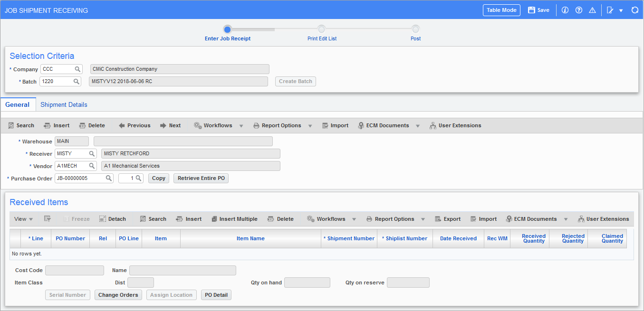Expand ECM Documents arrow in General toolbar

[418, 126]
